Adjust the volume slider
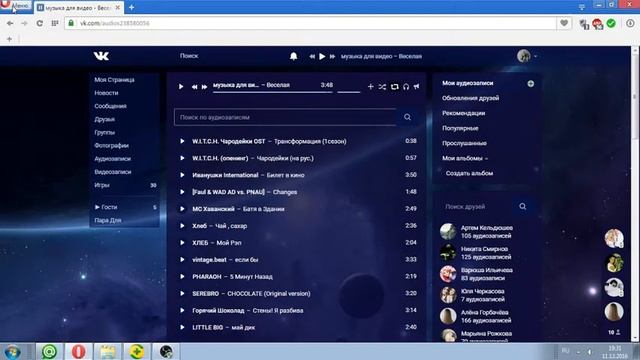Screen dimensions: 640x360 (x=349, y=92)
